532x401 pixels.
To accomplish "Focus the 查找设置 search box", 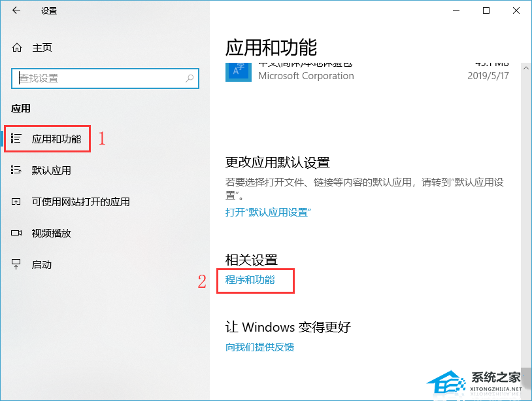I will [105, 78].
